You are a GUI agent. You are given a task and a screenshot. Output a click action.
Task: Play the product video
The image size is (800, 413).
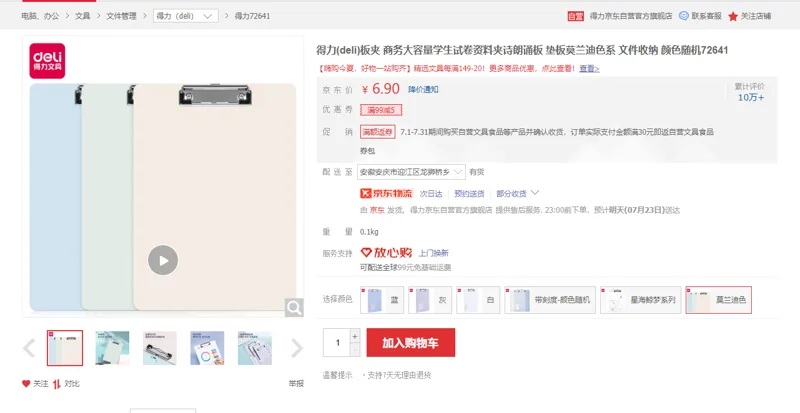tap(163, 260)
